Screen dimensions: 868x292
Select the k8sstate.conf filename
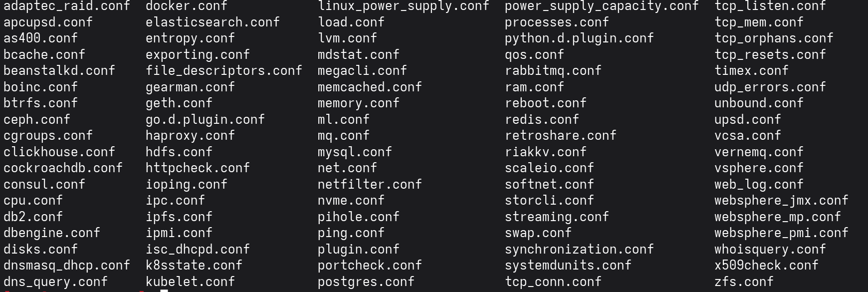tap(194, 266)
